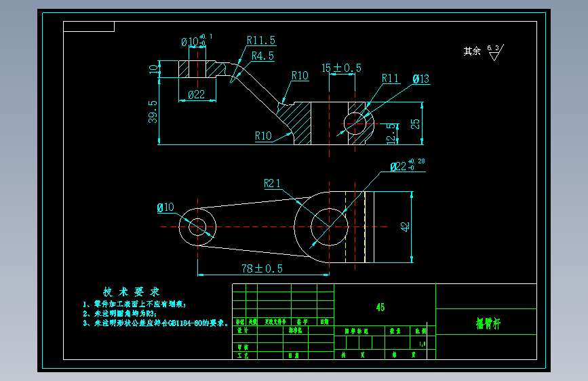The image size is (588, 381).
Task: Select the 10 thickness dimension at top left
Action: click(x=153, y=69)
